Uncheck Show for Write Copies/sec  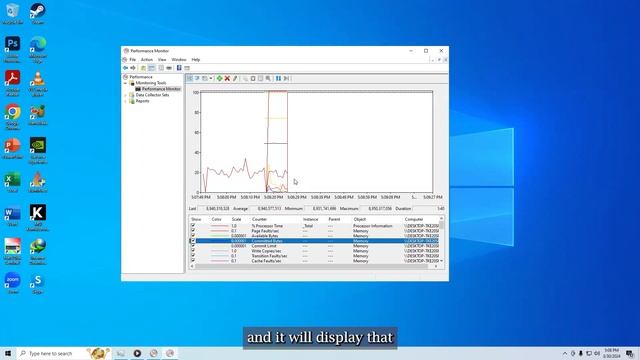coord(193,251)
